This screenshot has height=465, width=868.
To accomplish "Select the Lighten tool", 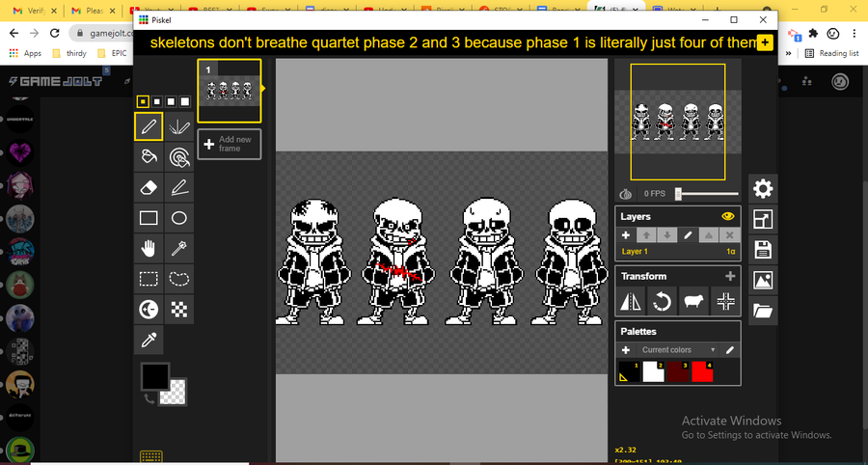I will click(x=149, y=310).
